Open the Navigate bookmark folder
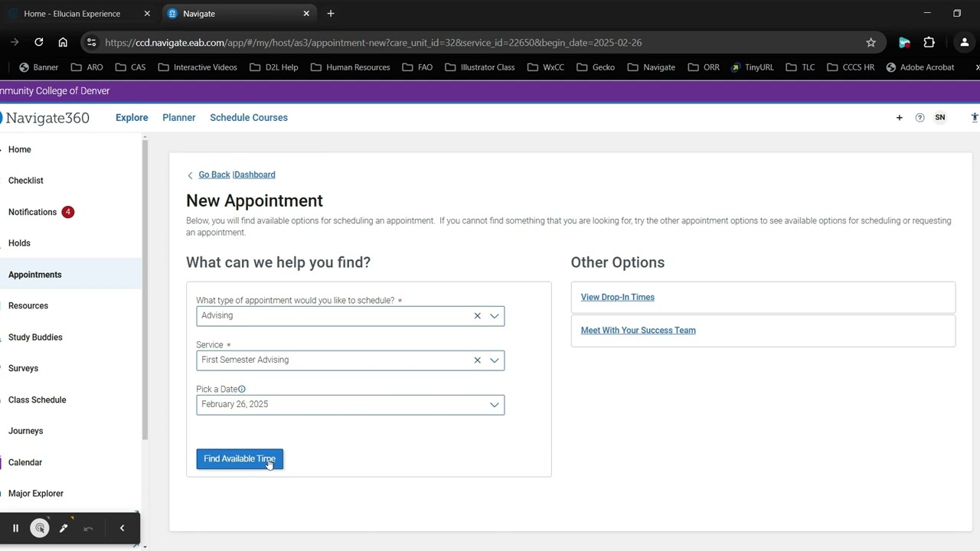Screen dimensions: 980x551 651,67
